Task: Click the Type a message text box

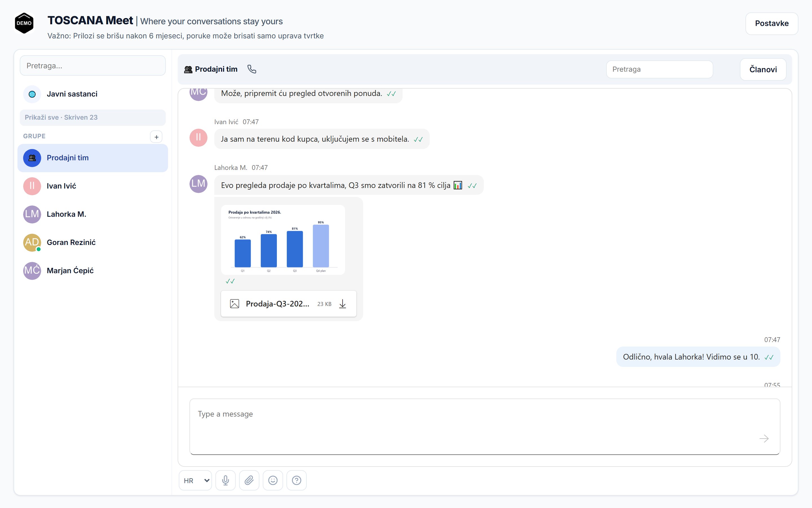Action: point(484,427)
